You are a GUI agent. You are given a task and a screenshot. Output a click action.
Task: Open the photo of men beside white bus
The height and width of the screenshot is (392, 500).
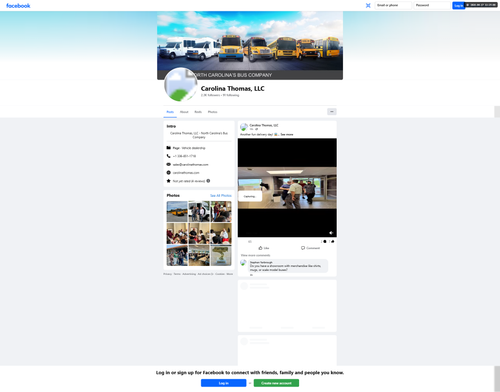point(199,211)
